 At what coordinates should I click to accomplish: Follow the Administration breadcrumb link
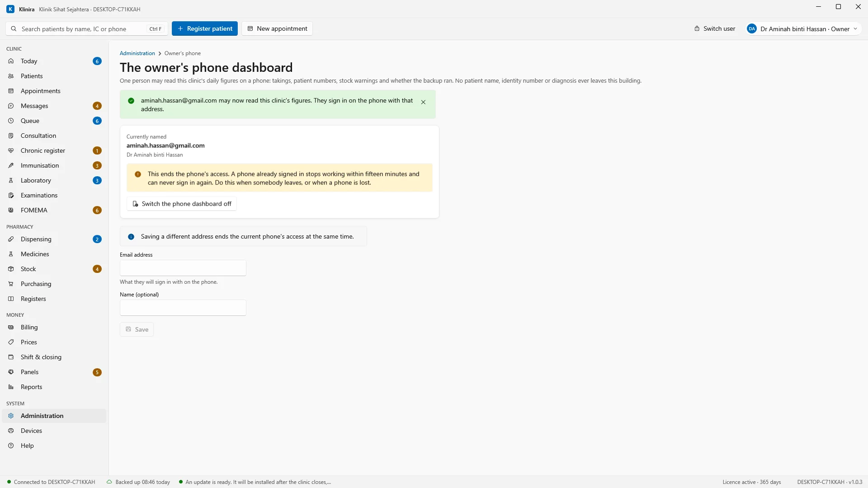click(x=137, y=53)
